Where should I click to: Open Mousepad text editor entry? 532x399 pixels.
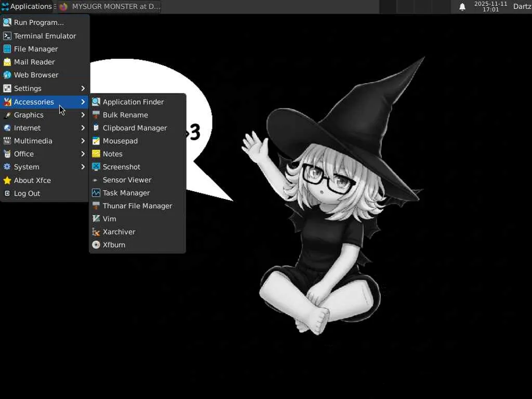pos(137,141)
